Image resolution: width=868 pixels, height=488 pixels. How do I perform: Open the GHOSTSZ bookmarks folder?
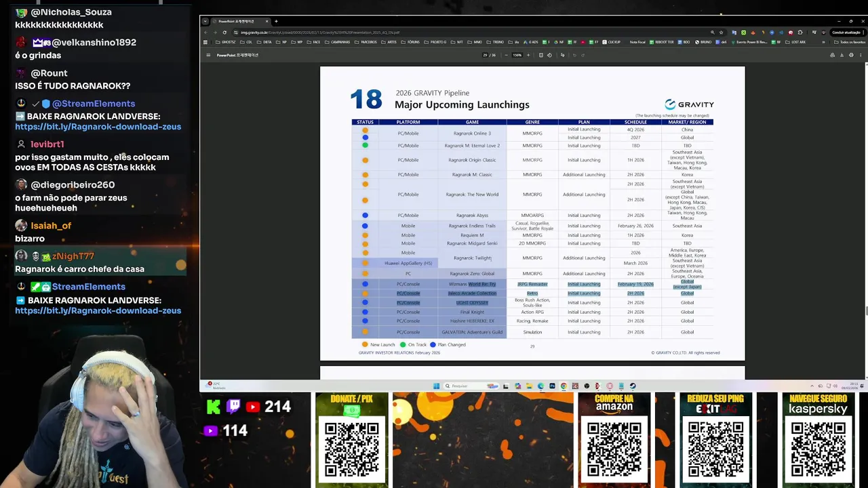[x=226, y=42]
